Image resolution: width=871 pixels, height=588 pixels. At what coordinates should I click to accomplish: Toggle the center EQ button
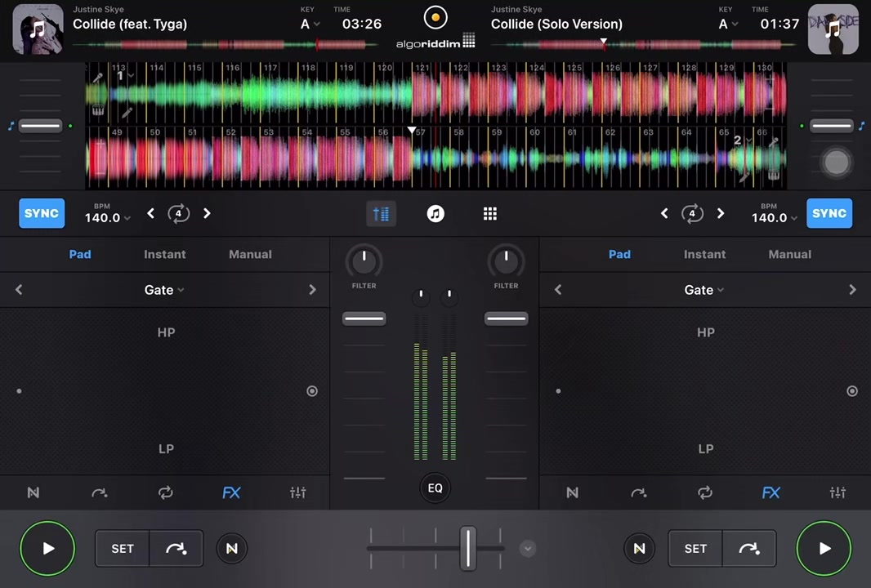click(x=435, y=488)
